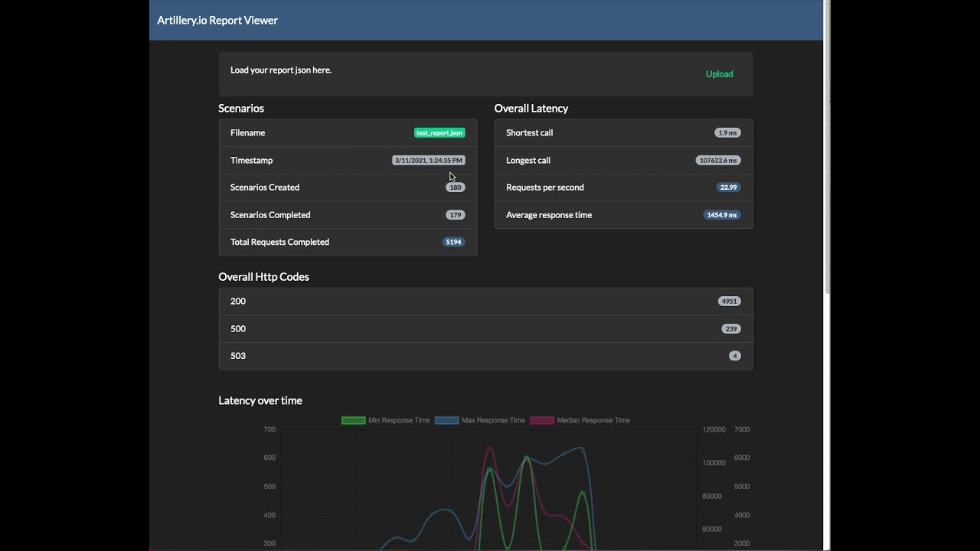Click the Overall Latency heading

531,109
